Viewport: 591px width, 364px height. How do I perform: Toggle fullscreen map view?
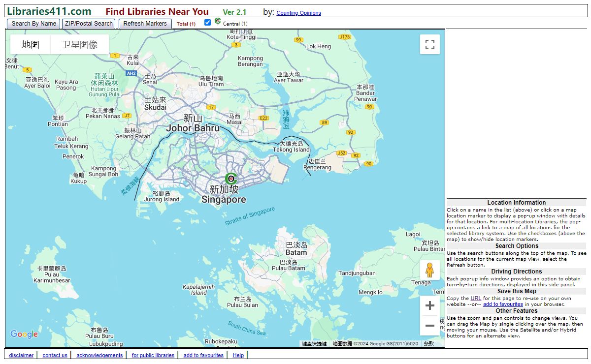(430, 44)
